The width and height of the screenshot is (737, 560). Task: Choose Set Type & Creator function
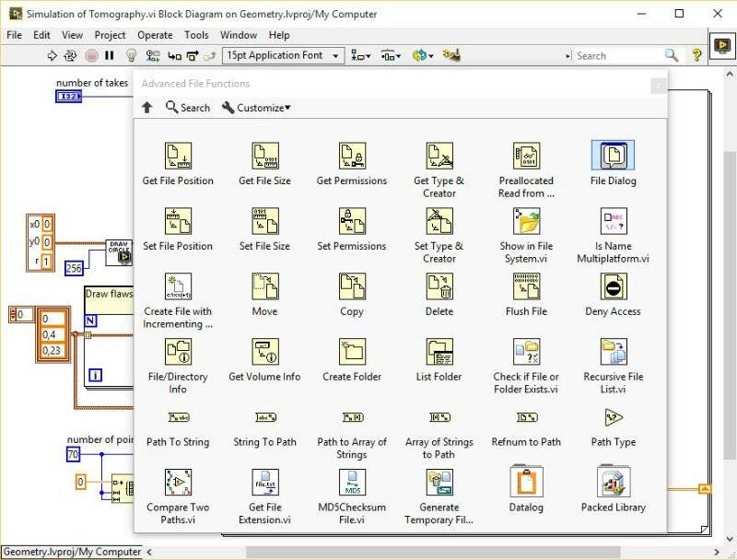[439, 221]
